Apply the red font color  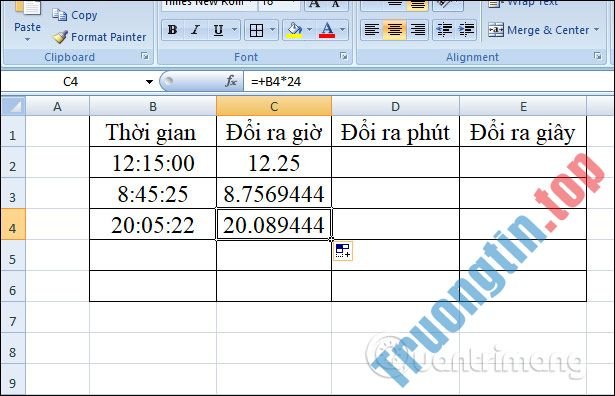[327, 30]
